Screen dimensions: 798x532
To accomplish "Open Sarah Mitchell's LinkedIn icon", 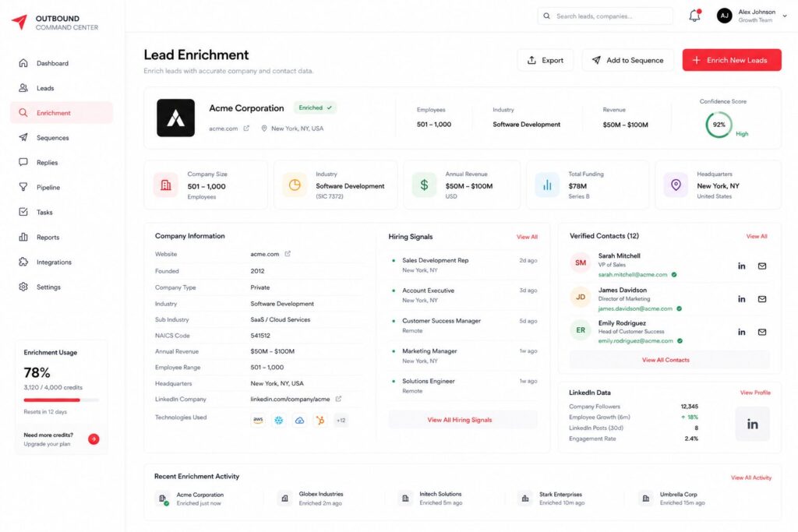I will [742, 266].
